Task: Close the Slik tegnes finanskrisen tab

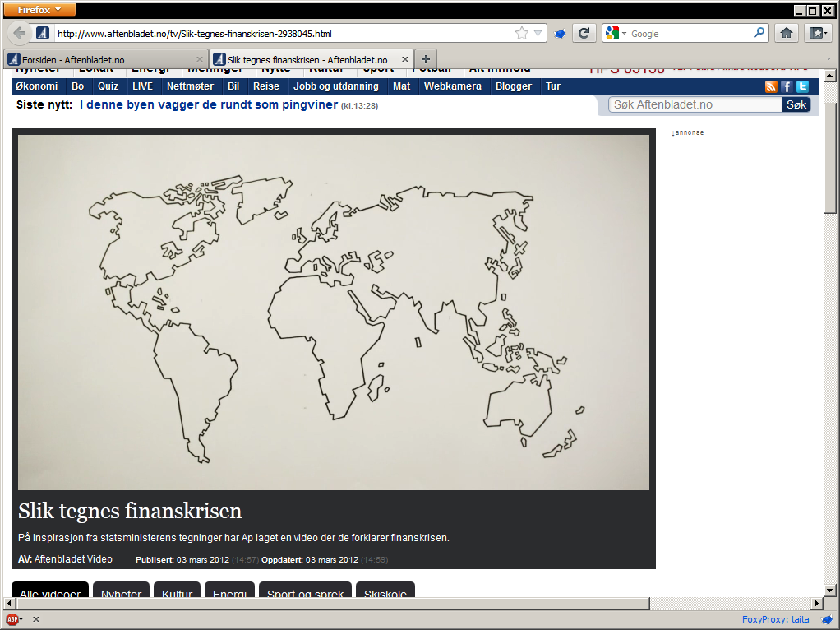Action: (405, 59)
